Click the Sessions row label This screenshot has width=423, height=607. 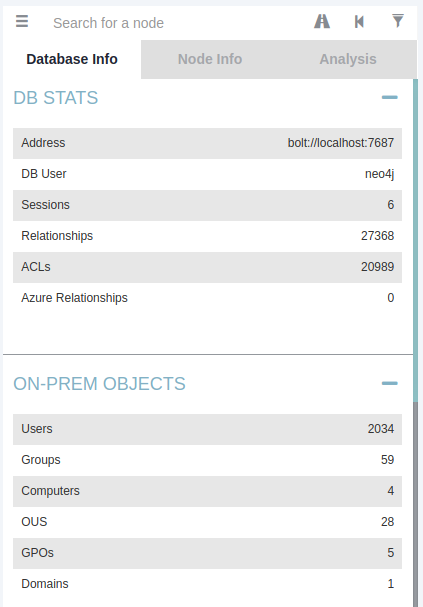pos(46,205)
